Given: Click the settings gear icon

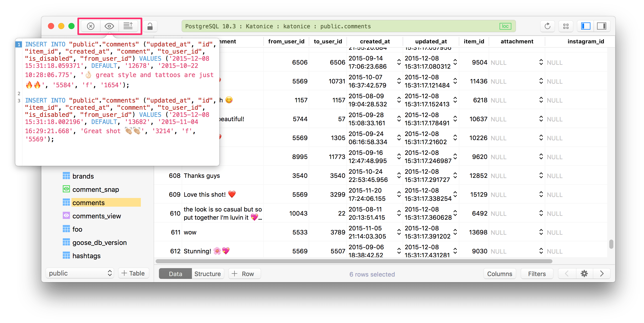Looking at the screenshot, I should pyautogui.click(x=584, y=274).
